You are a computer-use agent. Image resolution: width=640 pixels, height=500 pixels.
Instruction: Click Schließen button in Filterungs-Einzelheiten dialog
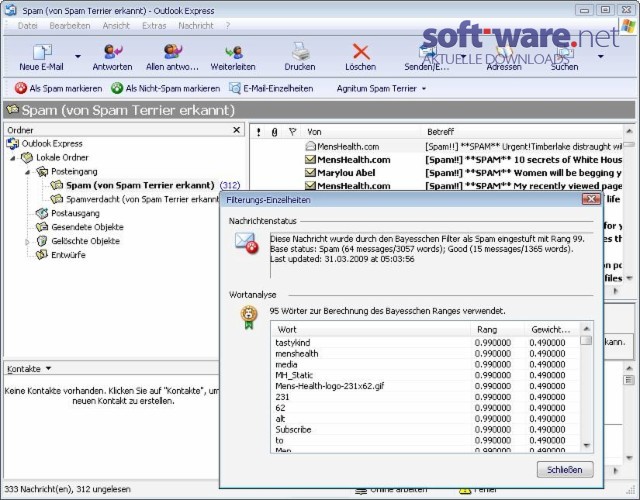coord(565,470)
